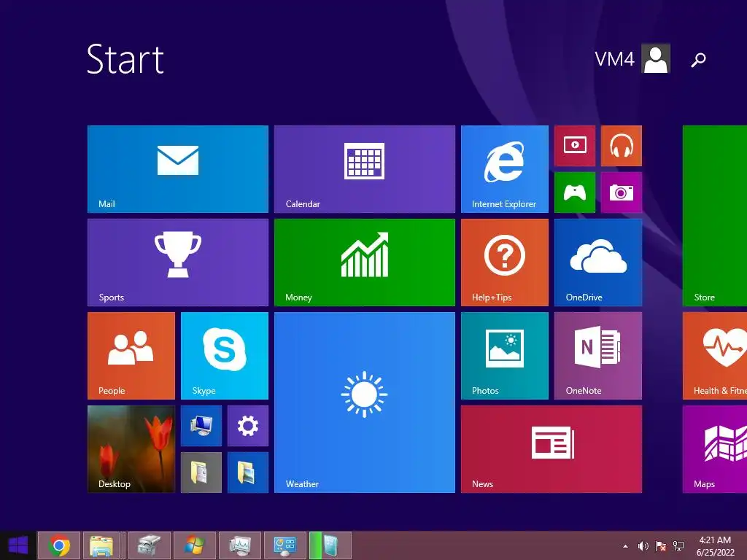Launch the OneNote tile
The height and width of the screenshot is (560, 747).
point(598,356)
